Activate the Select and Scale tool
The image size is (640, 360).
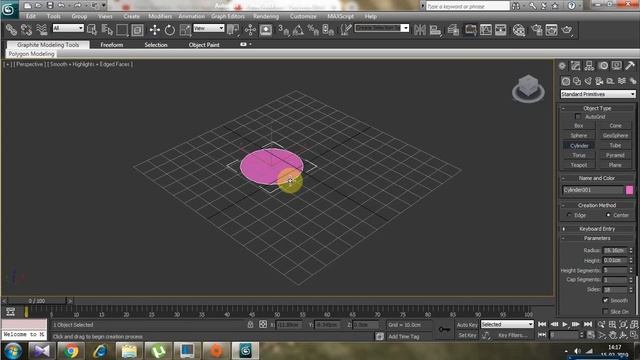[185, 30]
